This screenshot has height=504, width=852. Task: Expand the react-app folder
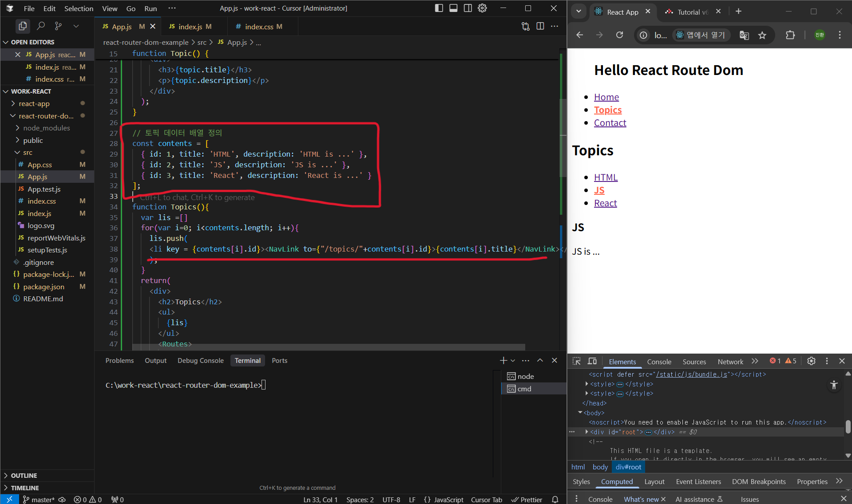(x=47, y=103)
